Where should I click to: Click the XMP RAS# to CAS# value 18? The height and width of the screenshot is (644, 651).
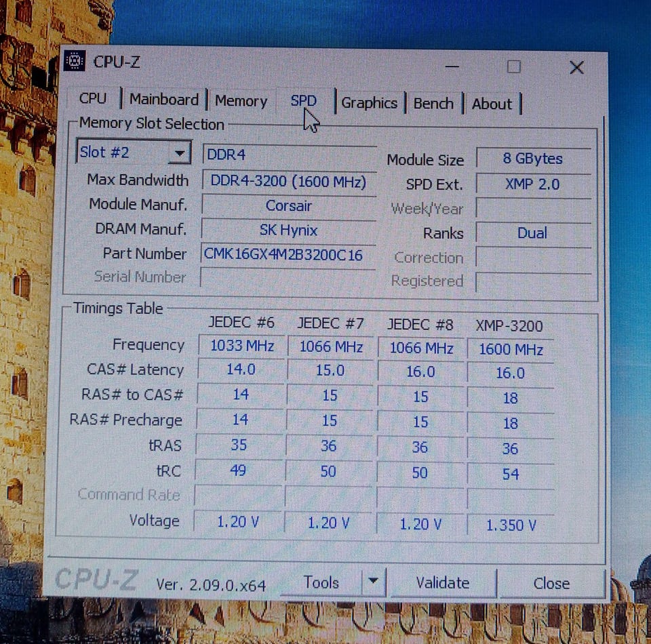[510, 399]
